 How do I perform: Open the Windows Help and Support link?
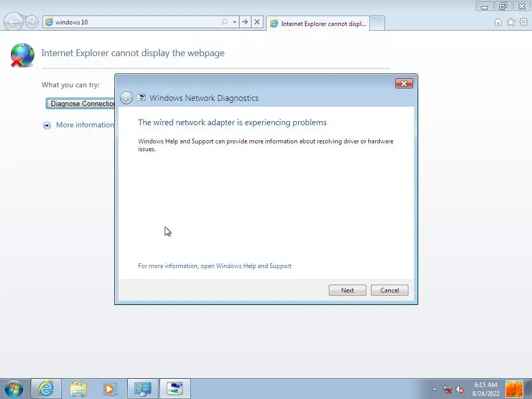click(215, 266)
